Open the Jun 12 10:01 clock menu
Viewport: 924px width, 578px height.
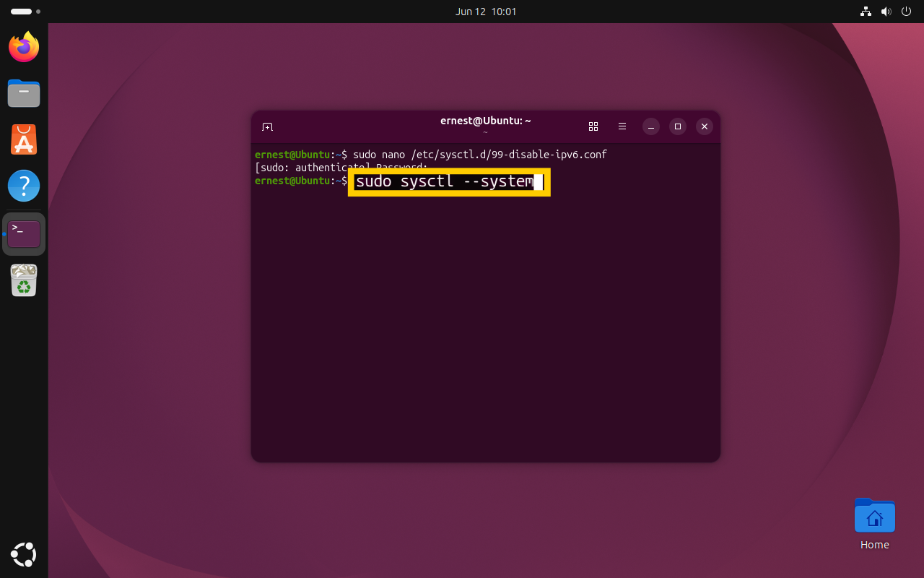click(486, 12)
